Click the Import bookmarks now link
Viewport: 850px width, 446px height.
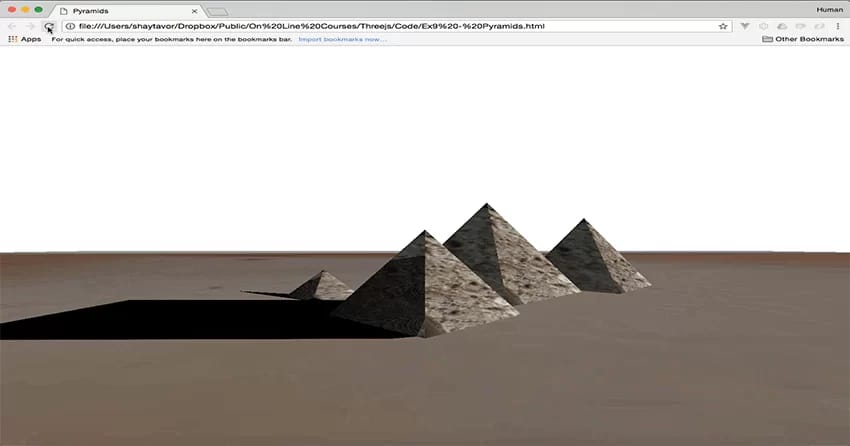342,39
